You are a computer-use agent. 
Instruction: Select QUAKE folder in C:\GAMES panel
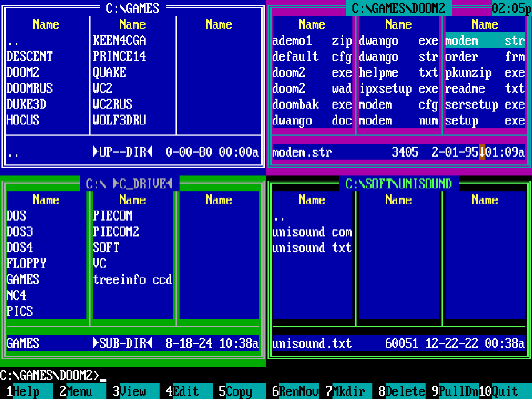tap(133, 72)
